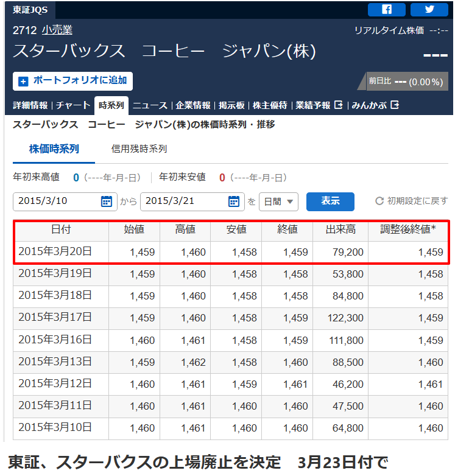
Task: Open the 掲示板 tab
Action: pos(231,105)
